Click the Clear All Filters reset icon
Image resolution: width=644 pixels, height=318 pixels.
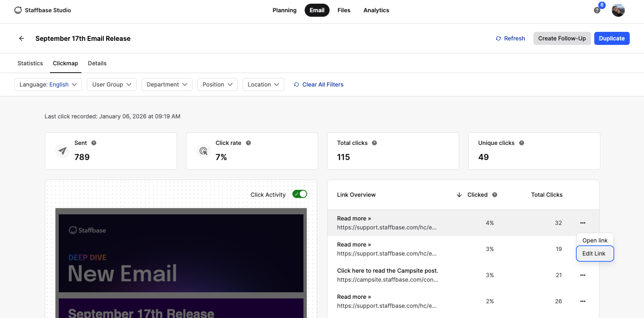[x=297, y=85]
